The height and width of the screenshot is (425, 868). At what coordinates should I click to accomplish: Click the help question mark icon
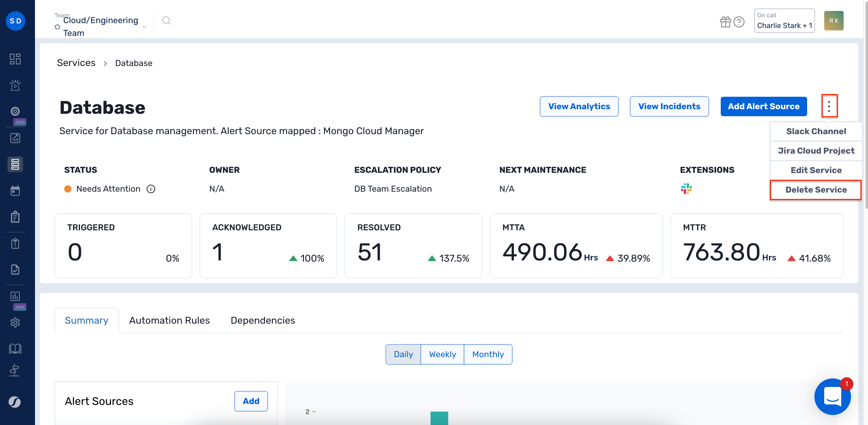click(x=739, y=22)
